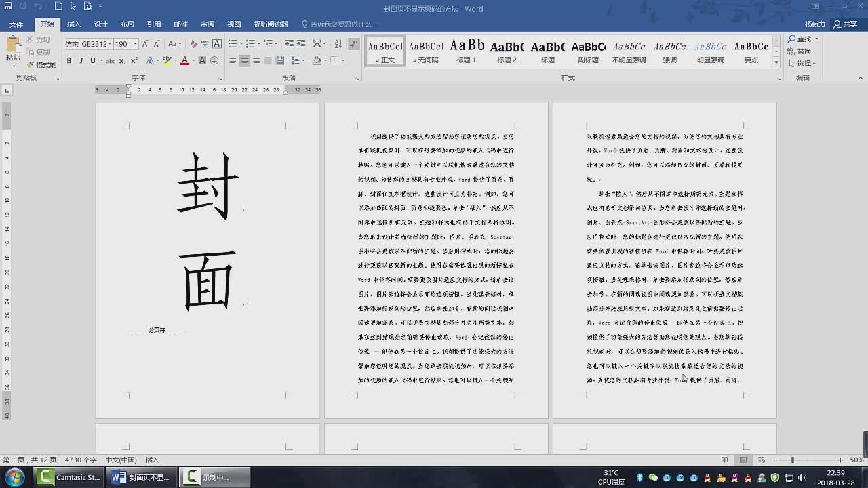Toggle Italic formatting
868x488 pixels.
point(81,61)
